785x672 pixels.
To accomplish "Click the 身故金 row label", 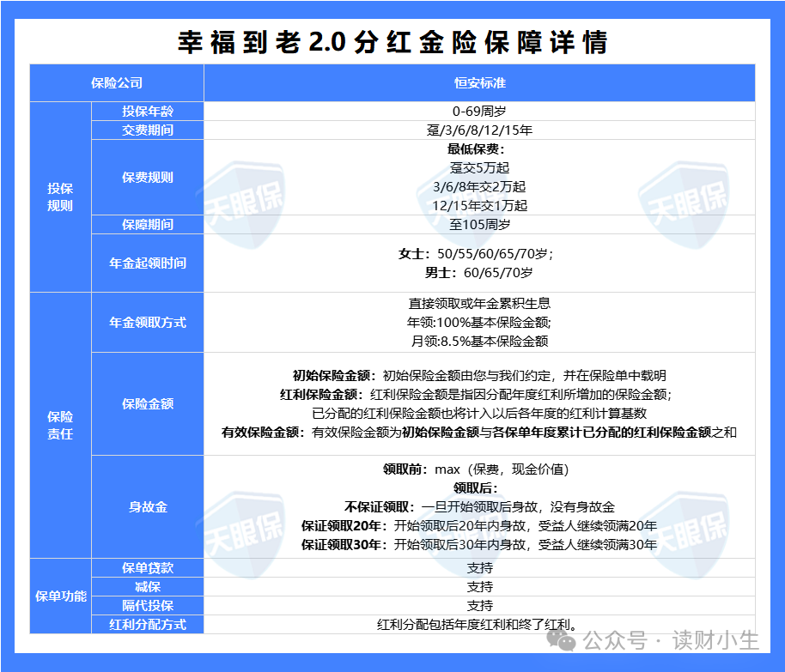I will pos(148,507).
